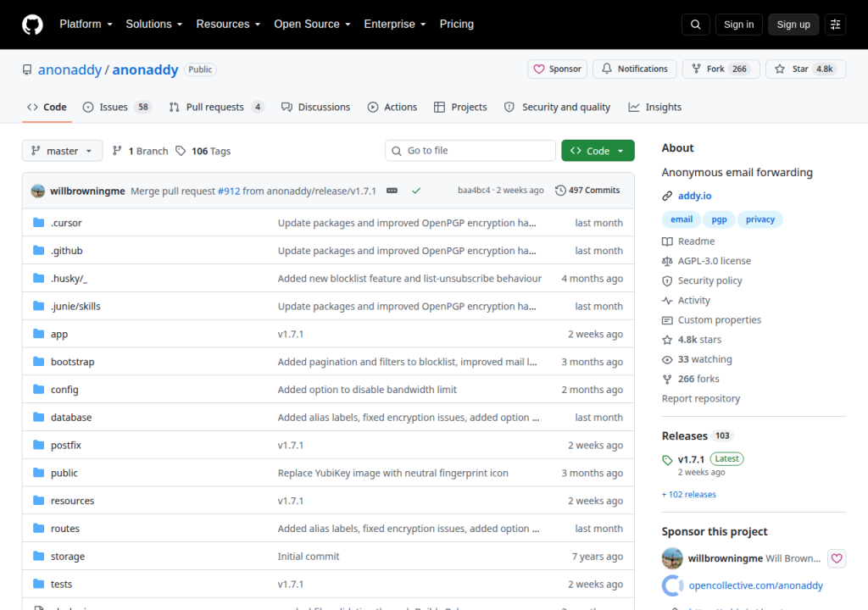This screenshot has height=610, width=868.
Task: Open the AGPL-3.0 license link
Action: 707,261
